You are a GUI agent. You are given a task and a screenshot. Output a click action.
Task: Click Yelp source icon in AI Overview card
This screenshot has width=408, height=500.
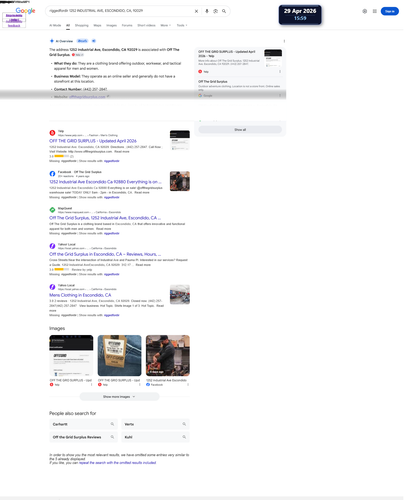point(200,71)
